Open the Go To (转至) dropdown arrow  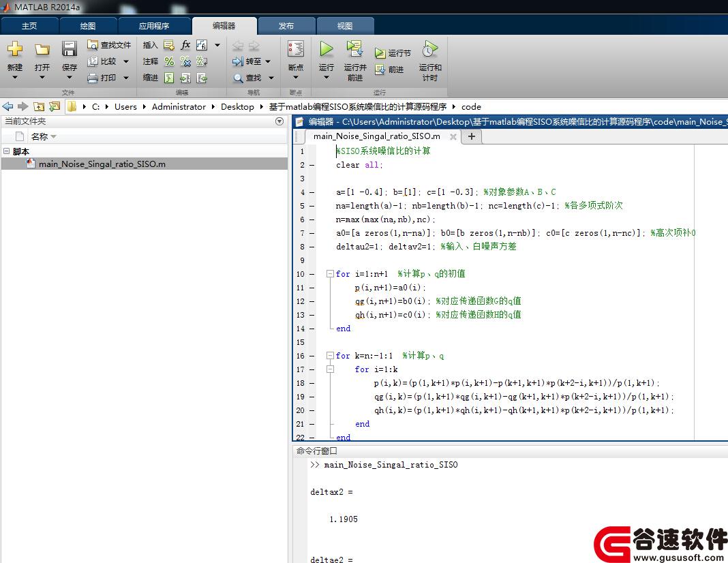click(268, 61)
